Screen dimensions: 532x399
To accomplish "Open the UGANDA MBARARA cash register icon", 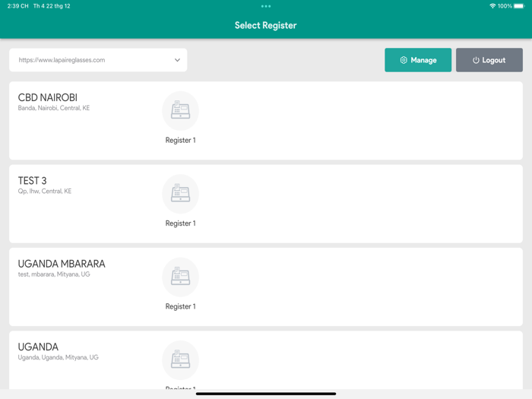I will pos(181,277).
